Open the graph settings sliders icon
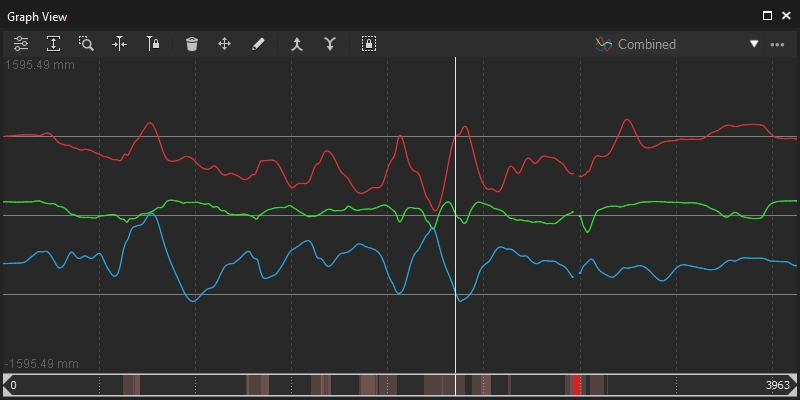Viewport: 800px width, 400px height. pyautogui.click(x=21, y=44)
